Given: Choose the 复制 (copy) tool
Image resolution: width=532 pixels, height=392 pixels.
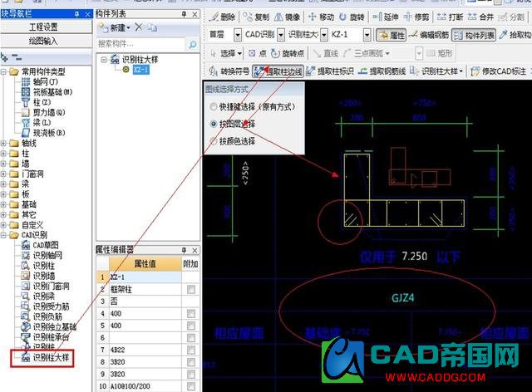Looking at the screenshot, I should 256,17.
